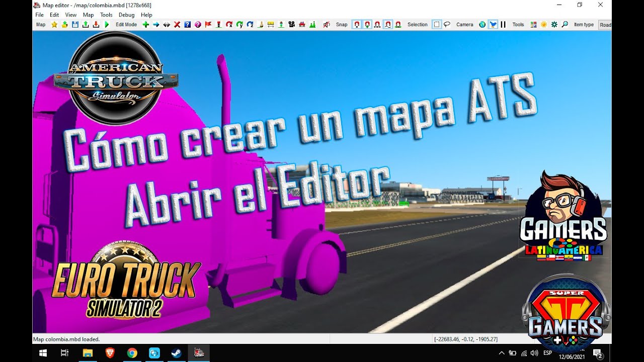The image size is (644, 362).
Task: Open the Windows Start menu
Action: 42,353
